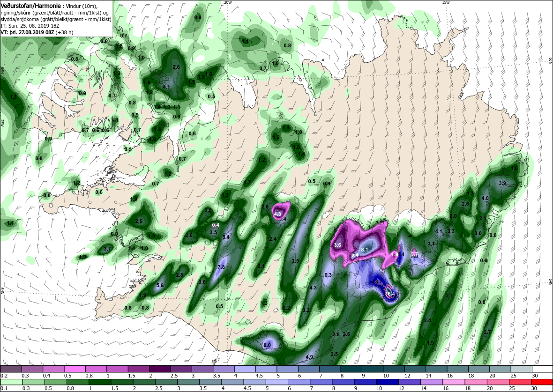This screenshot has width=553, height=392.
Task: Click the (+38 h) forecast offset text
Action: click(65, 32)
